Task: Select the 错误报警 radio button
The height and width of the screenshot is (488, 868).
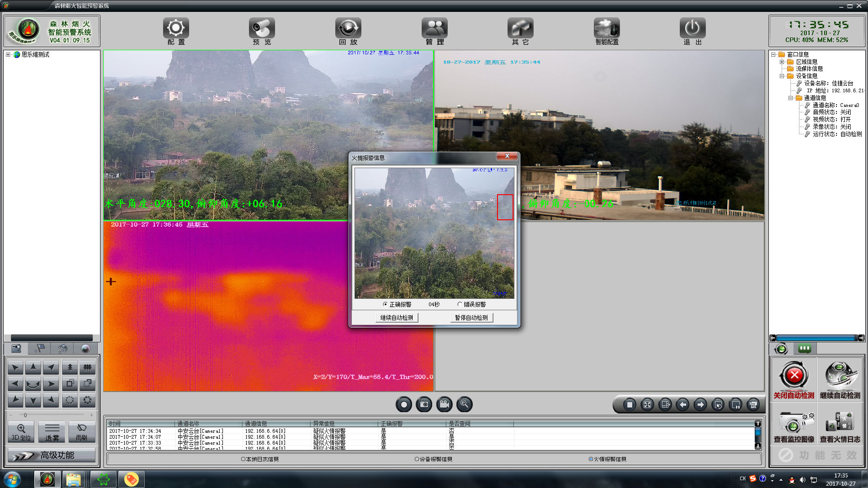Action: pyautogui.click(x=460, y=304)
